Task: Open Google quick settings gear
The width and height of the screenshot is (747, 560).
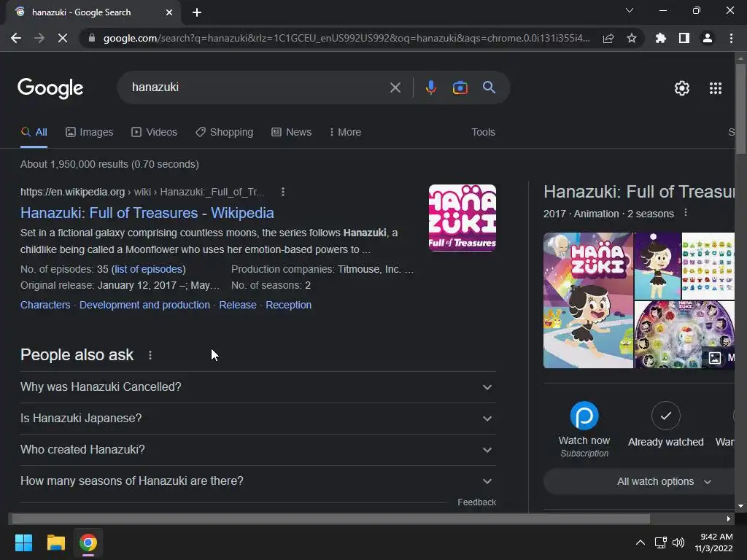Action: click(x=682, y=88)
